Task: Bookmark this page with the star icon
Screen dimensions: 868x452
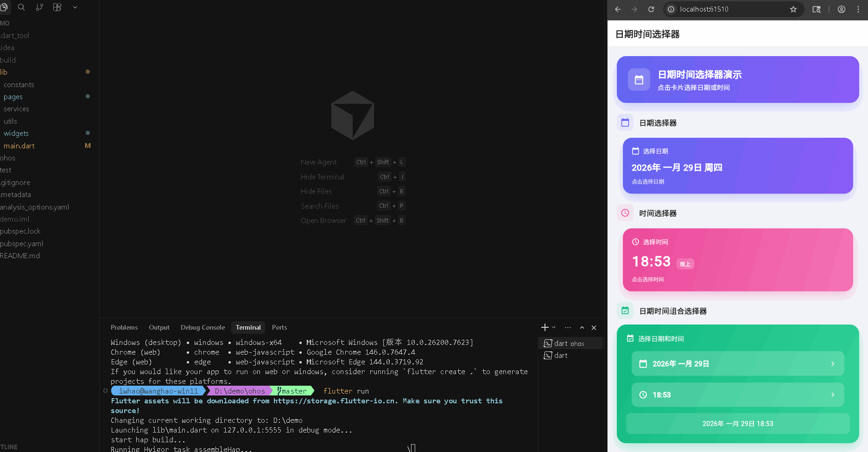Action: (x=793, y=9)
